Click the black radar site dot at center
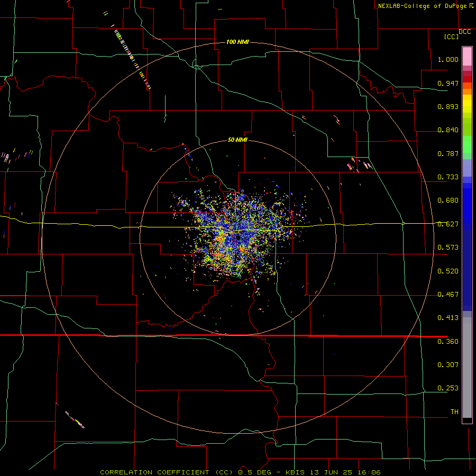This screenshot has height=476, width=476. [238, 238]
